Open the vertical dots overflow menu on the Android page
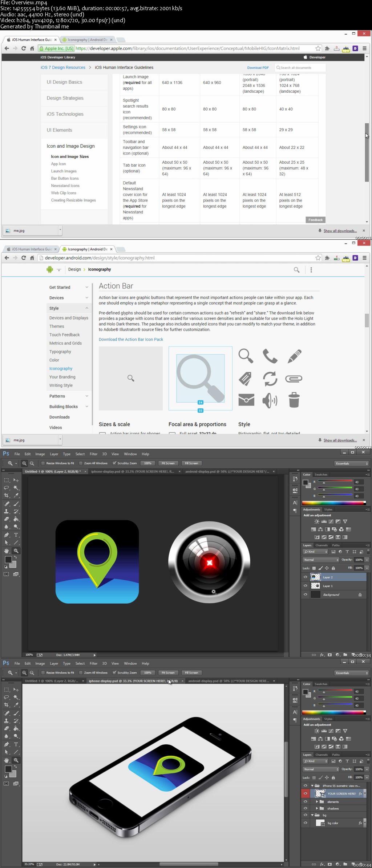Screen dimensions: 372x868 click(311, 270)
